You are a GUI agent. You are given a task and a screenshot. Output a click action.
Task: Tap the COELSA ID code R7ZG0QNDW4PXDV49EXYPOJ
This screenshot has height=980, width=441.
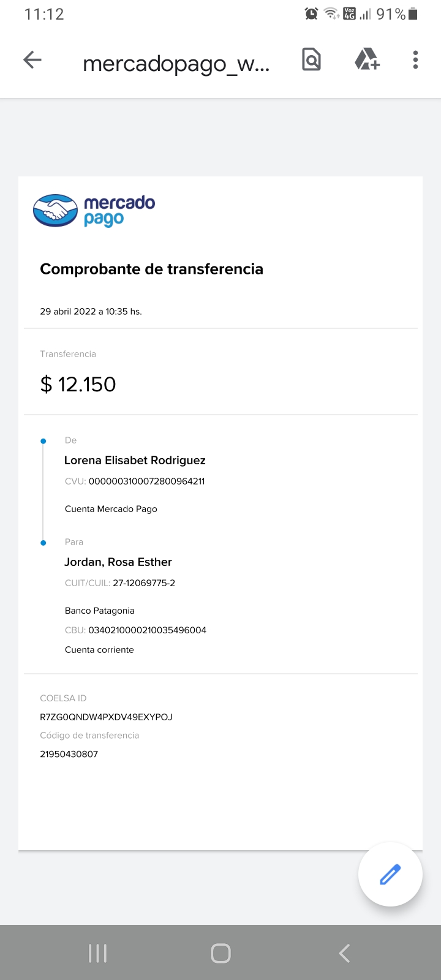click(106, 717)
